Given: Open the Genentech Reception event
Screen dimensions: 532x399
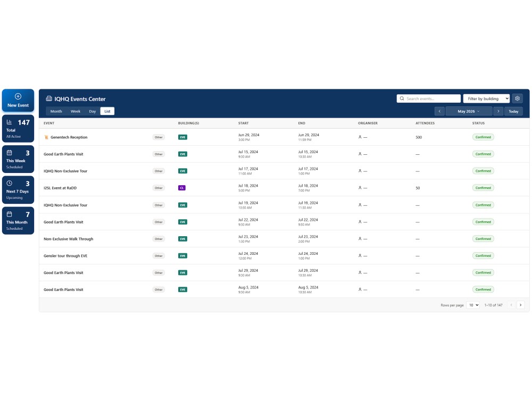Looking at the screenshot, I should tap(69, 137).
